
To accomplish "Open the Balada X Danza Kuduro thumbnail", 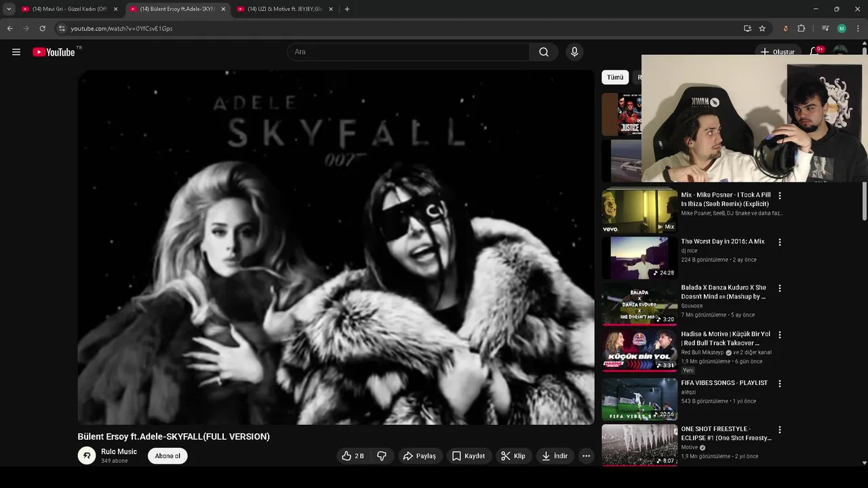I will (639, 304).
